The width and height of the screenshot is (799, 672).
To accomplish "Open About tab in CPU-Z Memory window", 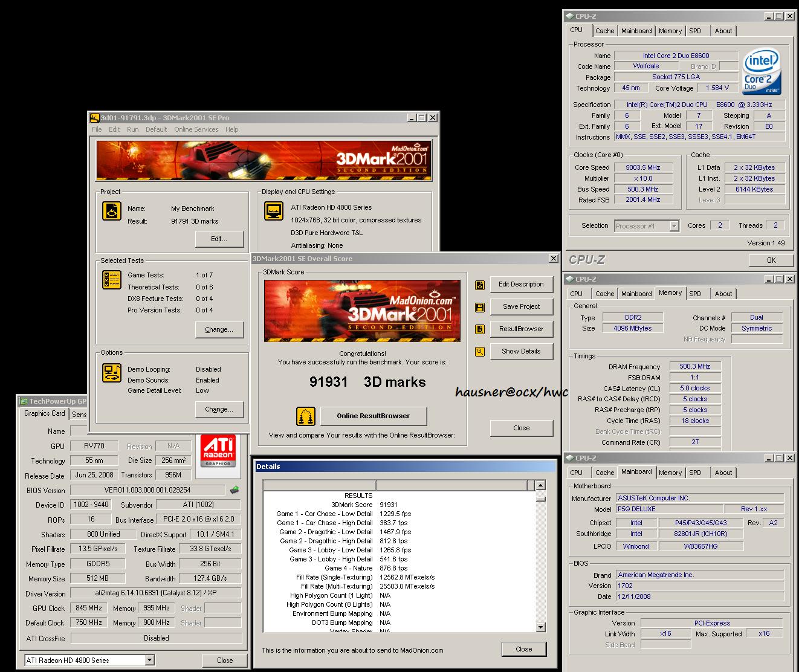I will (x=723, y=294).
